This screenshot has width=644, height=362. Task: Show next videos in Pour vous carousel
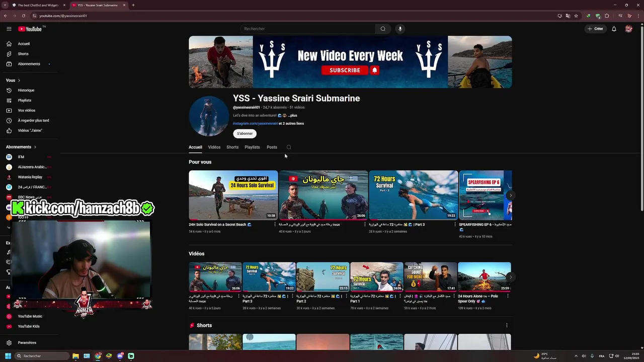pyautogui.click(x=510, y=195)
